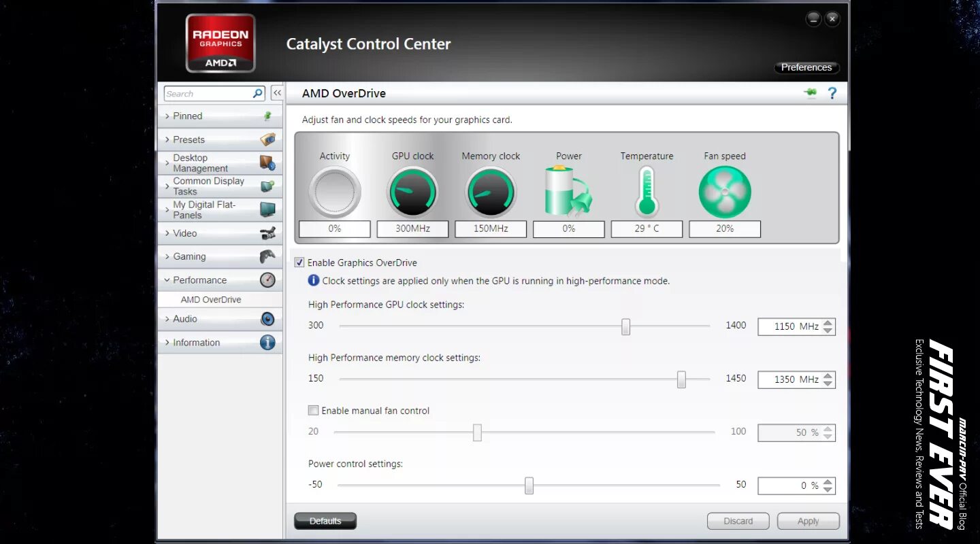Open help with the question mark icon
This screenshot has height=544, width=980.
[x=832, y=93]
